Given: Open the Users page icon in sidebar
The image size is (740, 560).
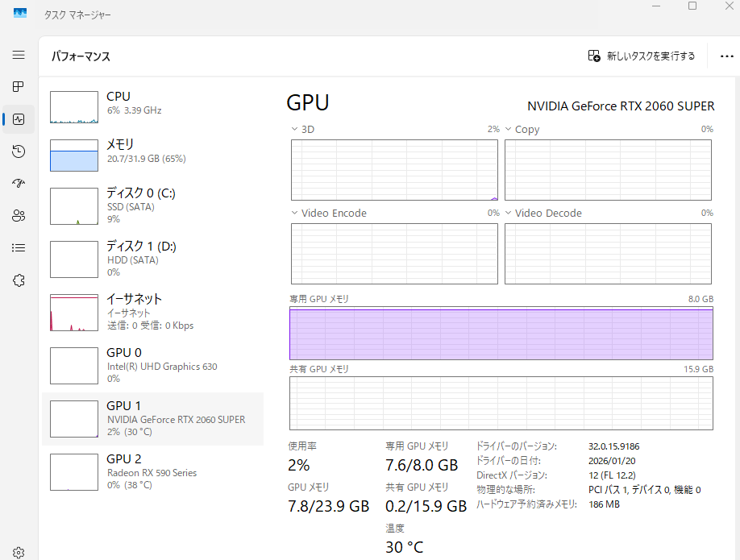Looking at the screenshot, I should pos(19,216).
